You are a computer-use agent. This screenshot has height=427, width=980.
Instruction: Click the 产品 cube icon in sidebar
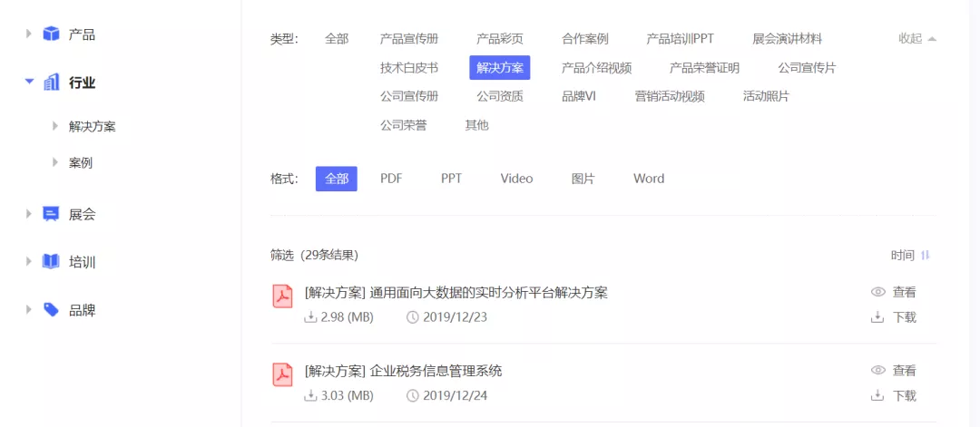[52, 34]
